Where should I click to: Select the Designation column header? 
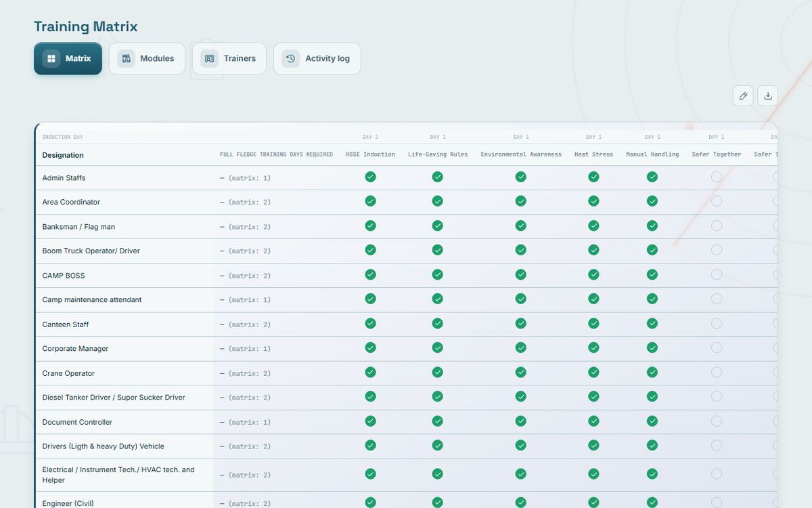coord(63,155)
